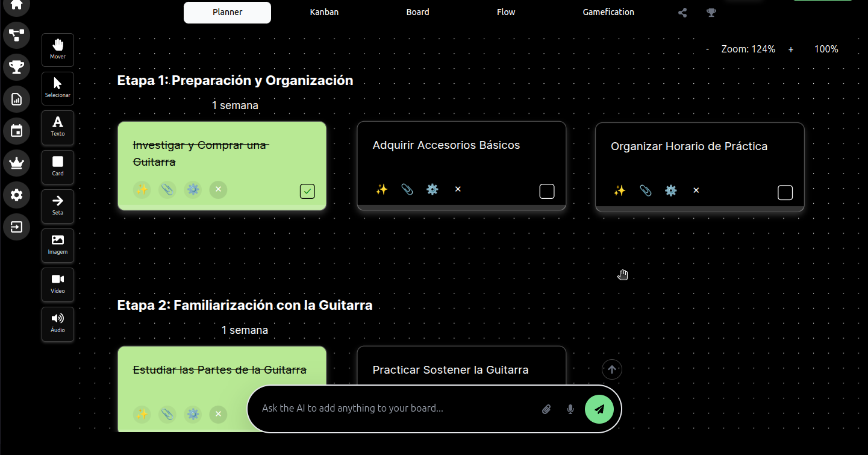868x455 pixels.
Task: Switch to the Kanban tab
Action: (x=323, y=11)
